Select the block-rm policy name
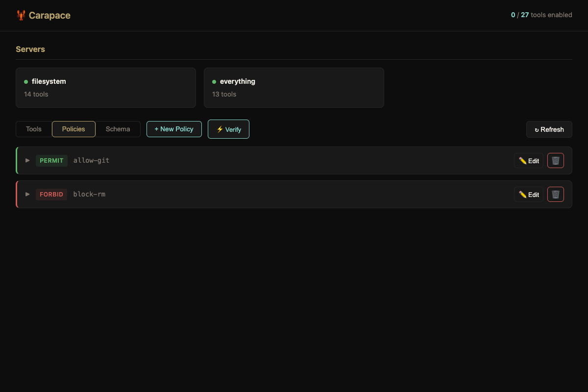Viewport: 588px width, 392px height. pyautogui.click(x=89, y=194)
